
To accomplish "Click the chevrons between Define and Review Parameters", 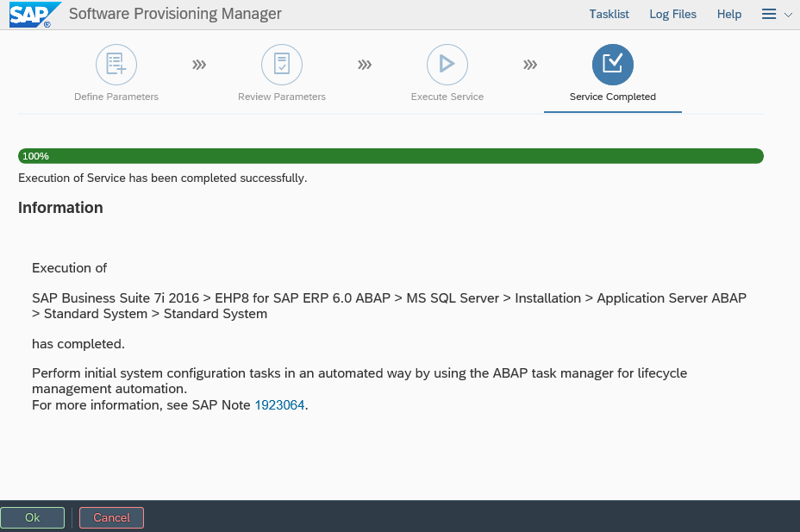I will click(x=199, y=63).
